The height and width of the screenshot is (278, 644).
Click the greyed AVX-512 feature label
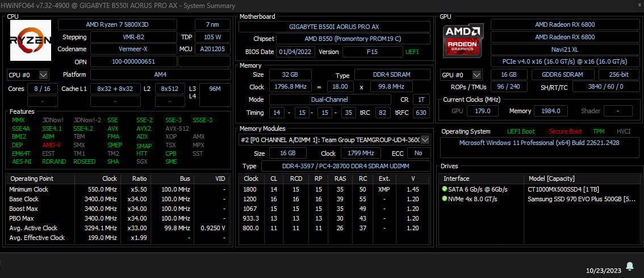coord(177,128)
